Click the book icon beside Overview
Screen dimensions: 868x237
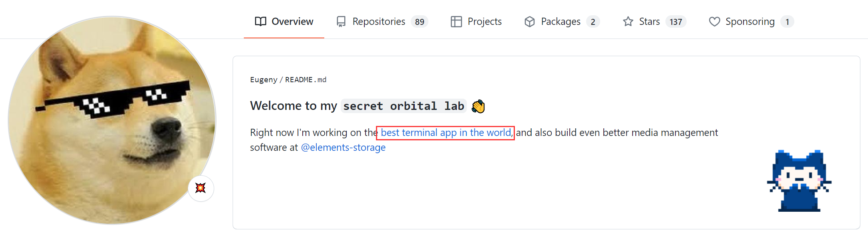click(260, 22)
